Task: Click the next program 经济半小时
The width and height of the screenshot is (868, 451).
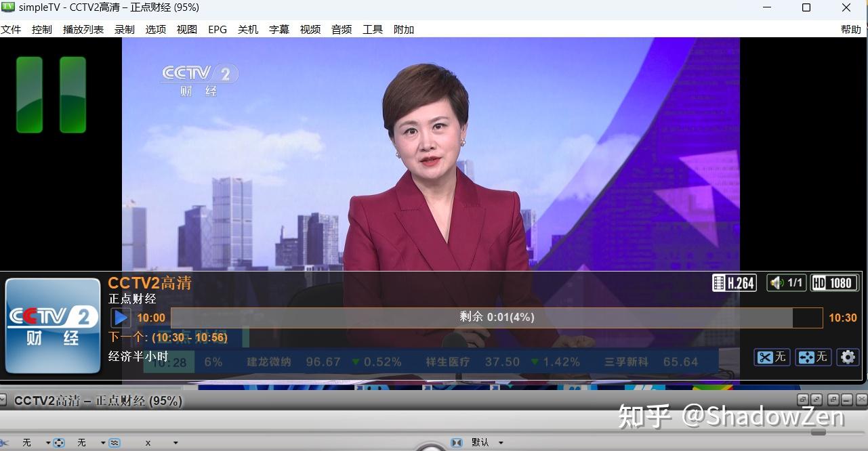Action: [138, 356]
